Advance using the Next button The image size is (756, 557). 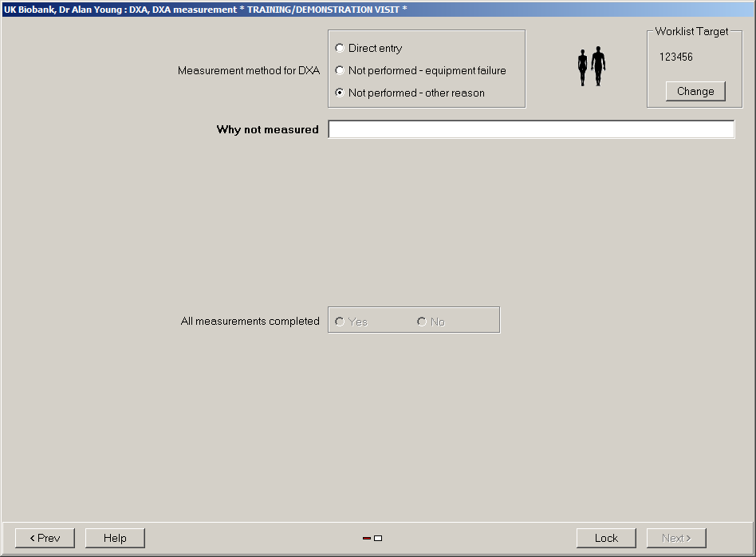point(676,538)
